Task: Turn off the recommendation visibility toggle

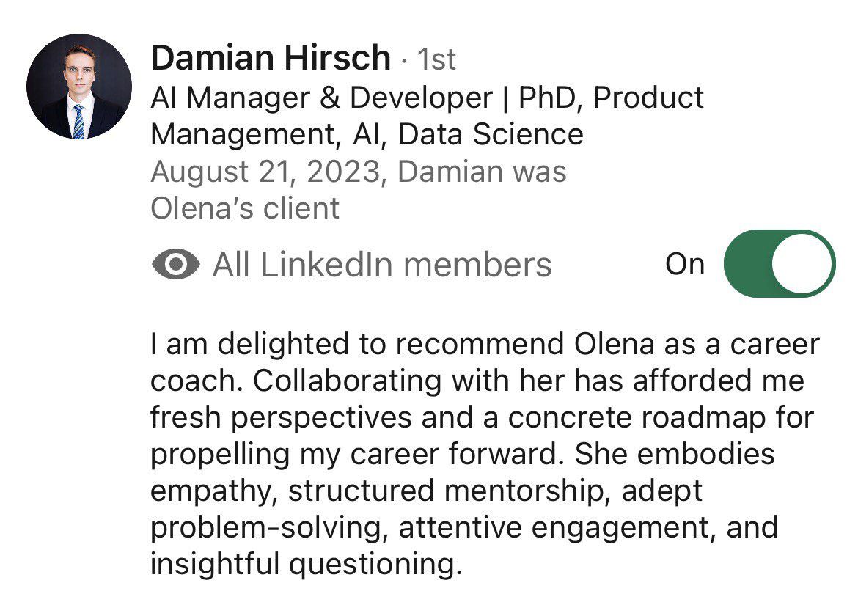Action: pos(779,264)
